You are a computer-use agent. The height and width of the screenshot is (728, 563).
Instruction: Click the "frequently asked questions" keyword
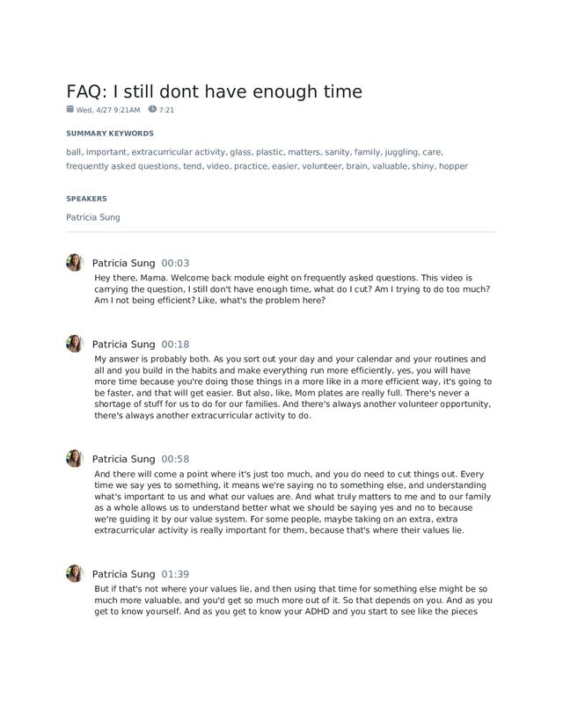[x=121, y=165]
